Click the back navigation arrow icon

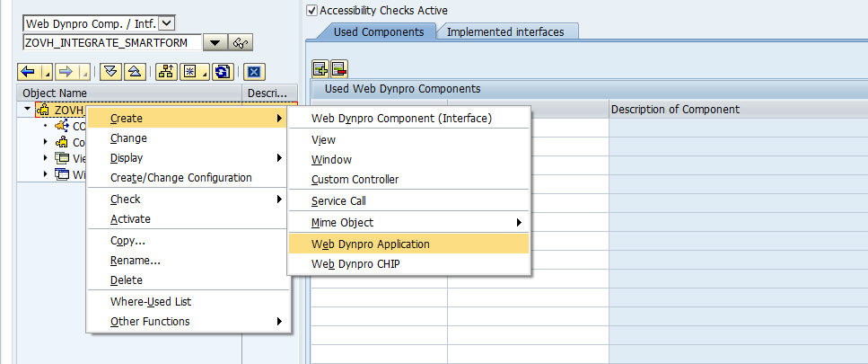point(29,72)
